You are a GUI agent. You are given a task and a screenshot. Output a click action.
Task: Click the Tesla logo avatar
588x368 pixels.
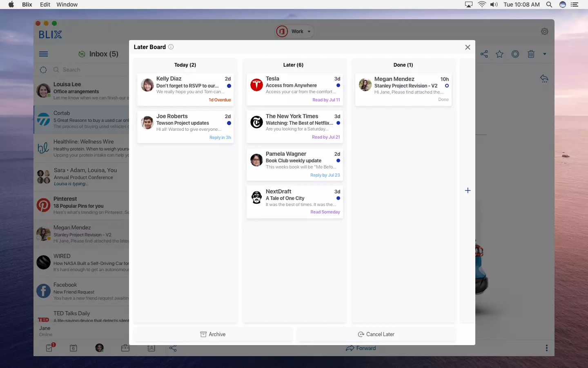pos(256,85)
